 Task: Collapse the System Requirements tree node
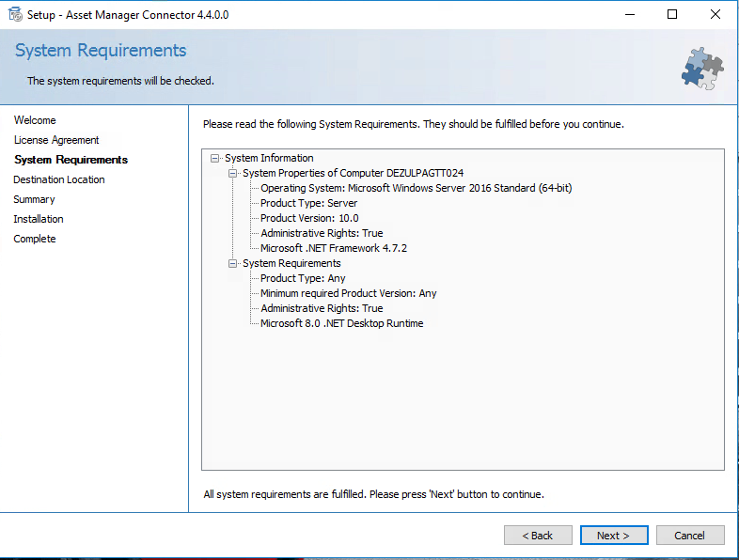[233, 263]
